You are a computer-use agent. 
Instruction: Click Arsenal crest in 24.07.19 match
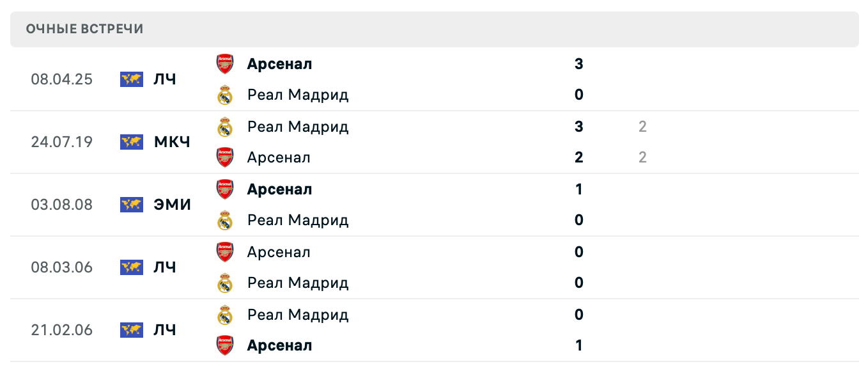click(x=225, y=157)
